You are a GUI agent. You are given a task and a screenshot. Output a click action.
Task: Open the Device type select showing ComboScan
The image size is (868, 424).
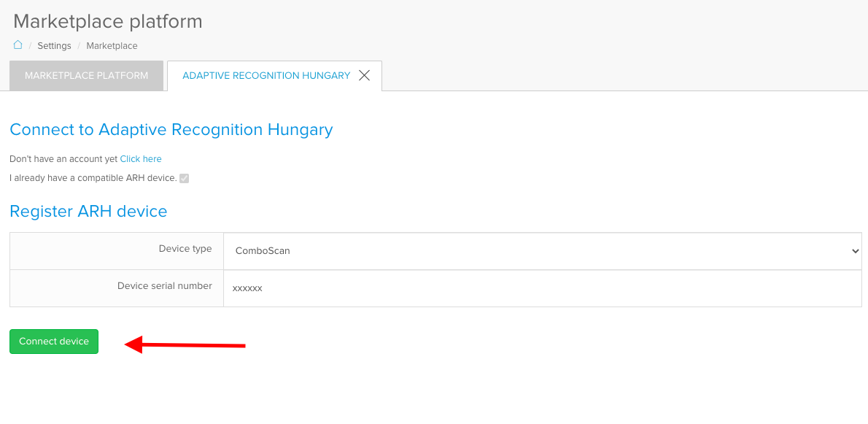click(x=540, y=251)
